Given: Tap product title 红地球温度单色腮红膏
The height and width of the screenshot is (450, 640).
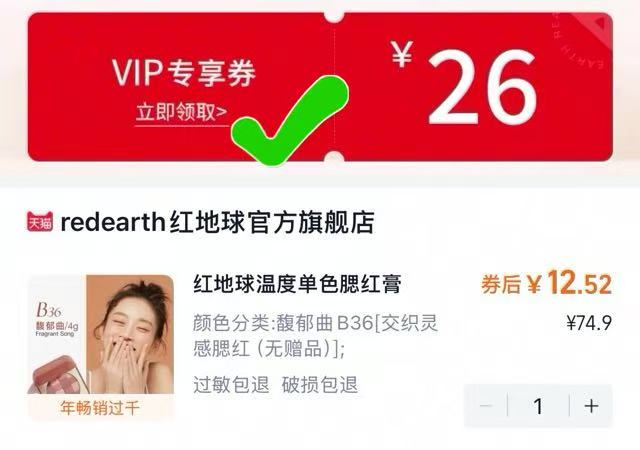Looking at the screenshot, I should [298, 284].
